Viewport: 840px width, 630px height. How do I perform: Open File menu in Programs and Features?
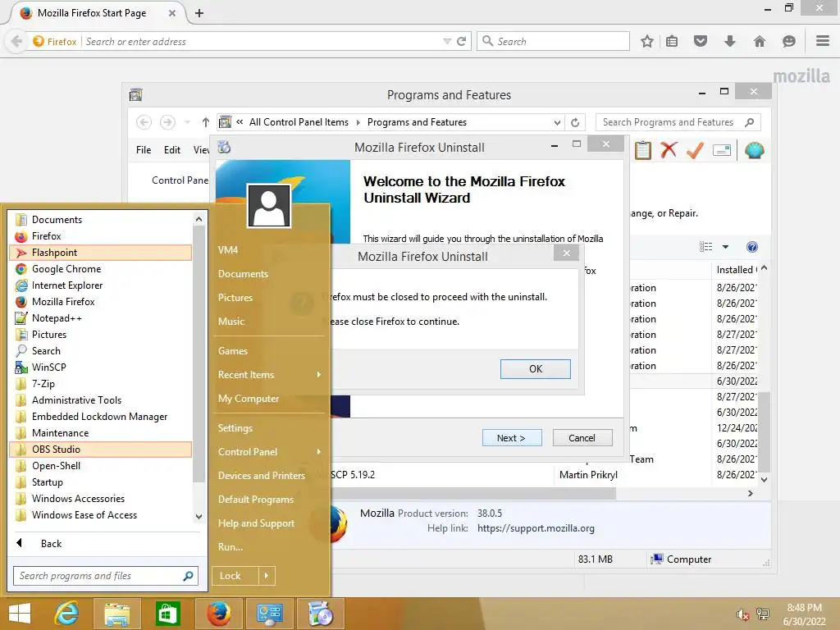144,150
